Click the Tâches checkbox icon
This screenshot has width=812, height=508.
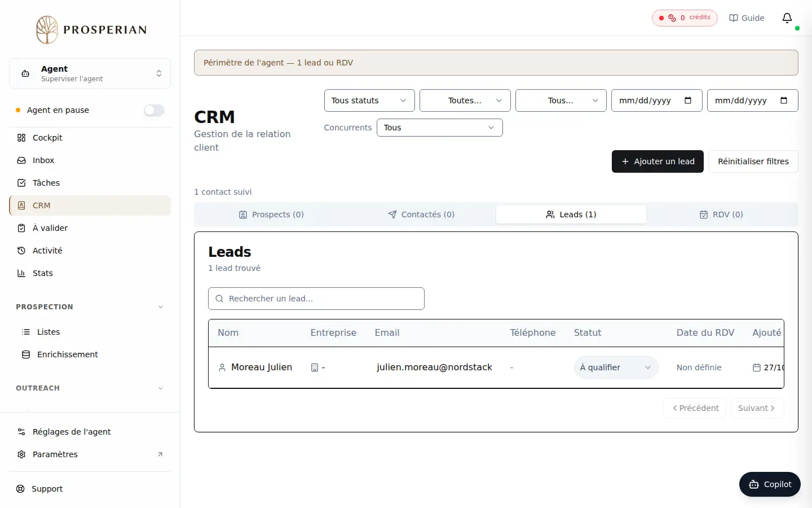click(21, 183)
